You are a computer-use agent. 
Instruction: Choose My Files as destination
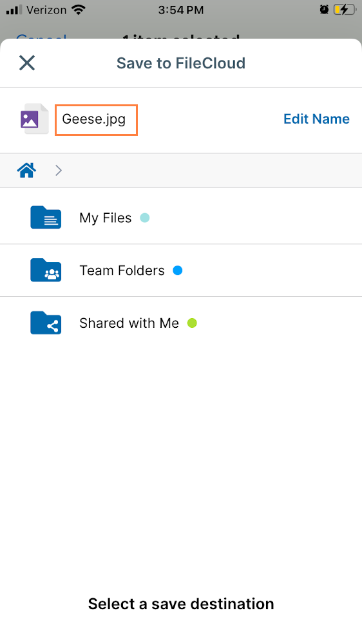tap(106, 218)
